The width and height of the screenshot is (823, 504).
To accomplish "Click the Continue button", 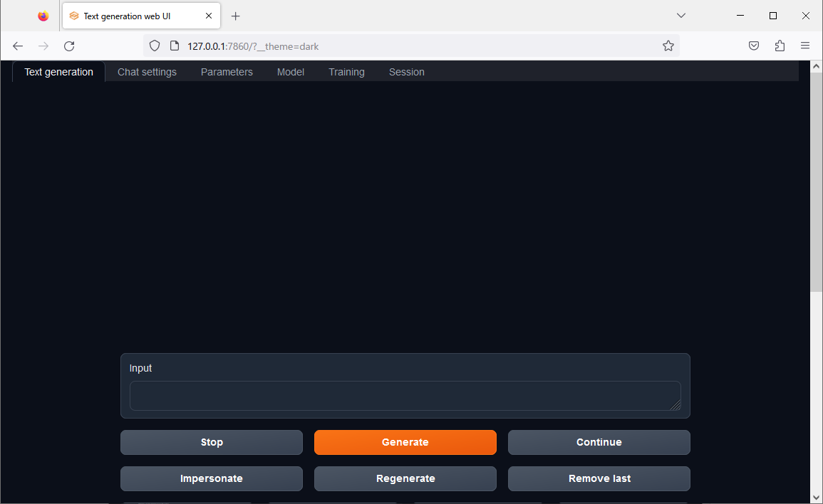I will (599, 442).
